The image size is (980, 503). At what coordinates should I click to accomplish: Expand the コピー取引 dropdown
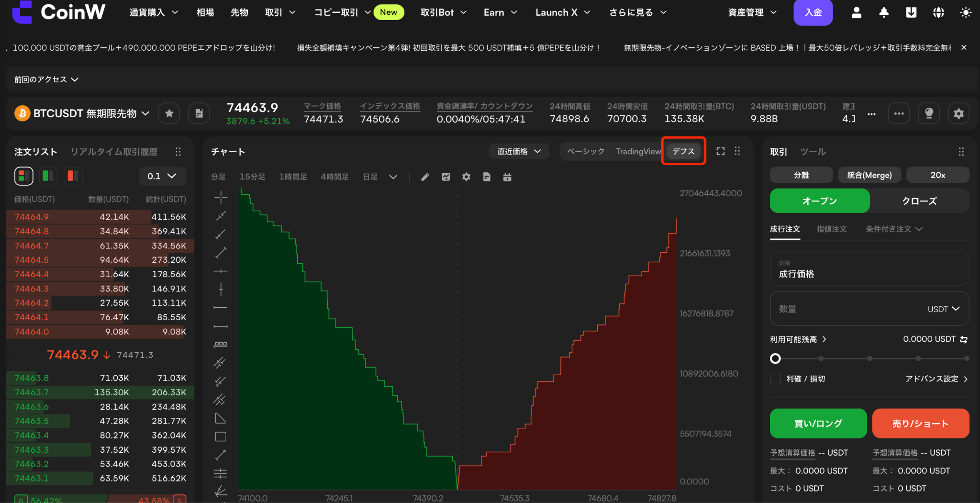(x=342, y=12)
